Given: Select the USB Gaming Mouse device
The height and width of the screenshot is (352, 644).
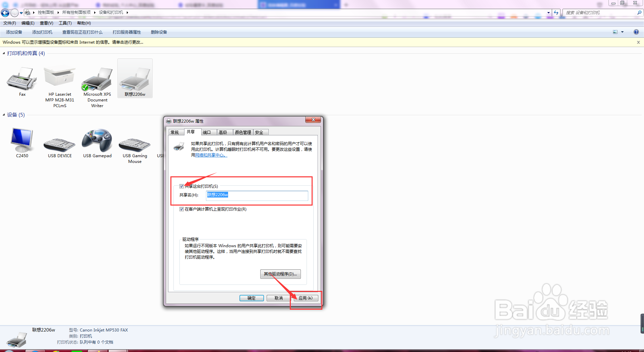Looking at the screenshot, I should pos(135,144).
